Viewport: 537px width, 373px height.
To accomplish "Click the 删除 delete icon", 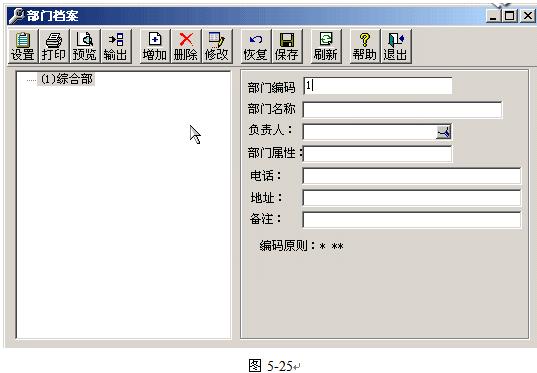I will (186, 46).
